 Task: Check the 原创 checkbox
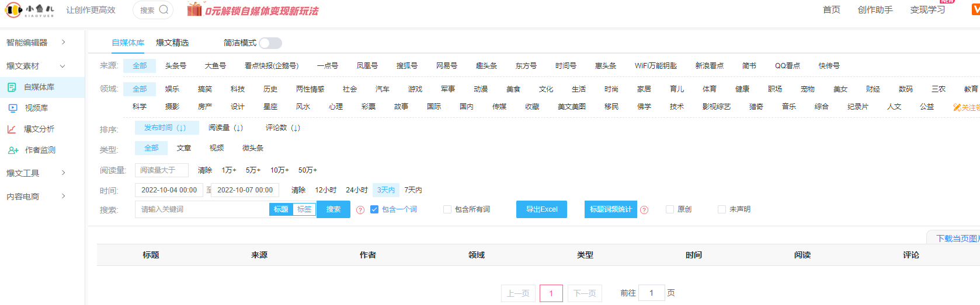pos(670,209)
